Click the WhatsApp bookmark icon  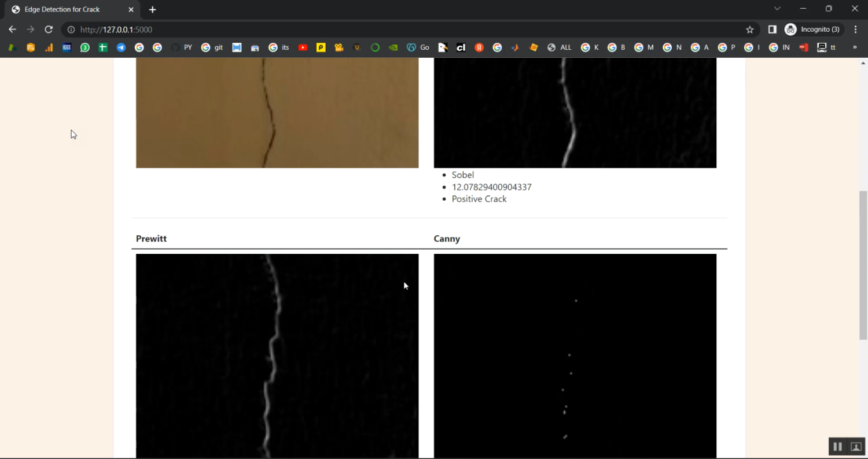85,47
